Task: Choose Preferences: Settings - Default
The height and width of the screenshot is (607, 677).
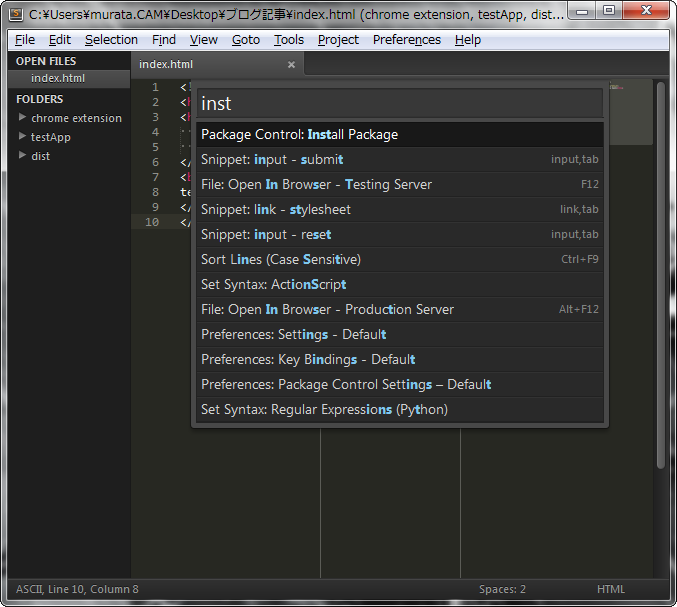Action: (x=400, y=335)
